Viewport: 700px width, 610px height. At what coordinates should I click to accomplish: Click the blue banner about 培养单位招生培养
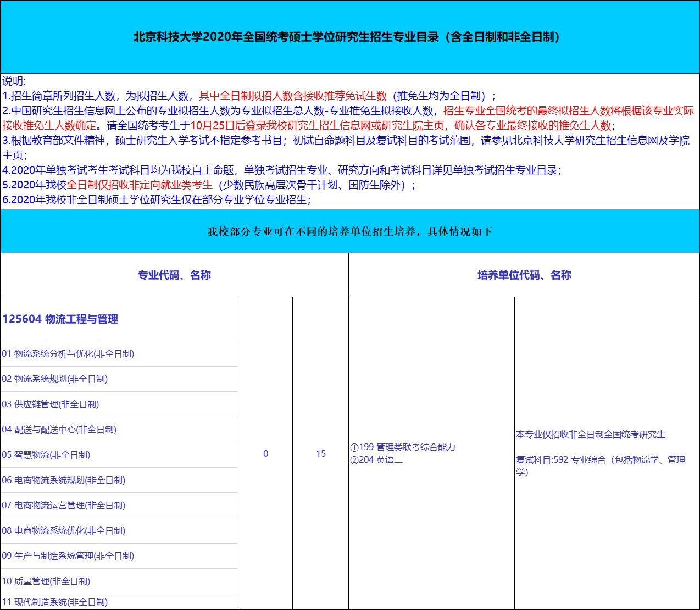349,232
